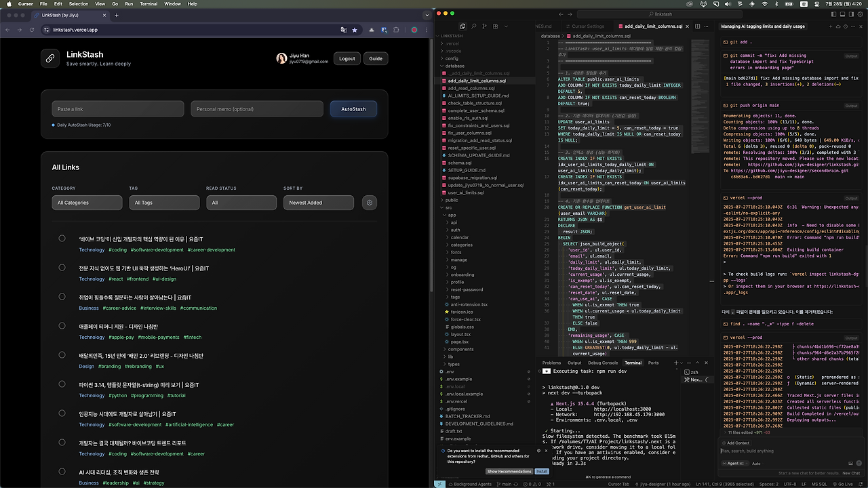This screenshot has height=488, width=868.
Task: Open the link filter settings gear
Action: click(369, 202)
